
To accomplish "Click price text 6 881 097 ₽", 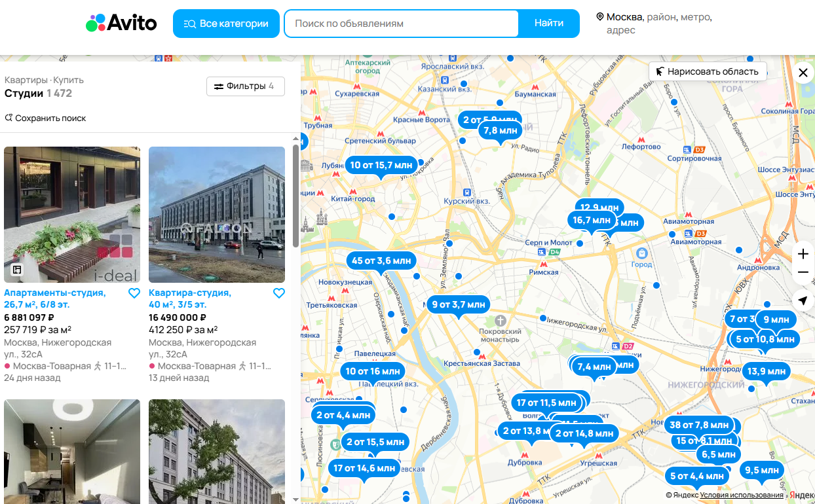I will [x=29, y=317].
